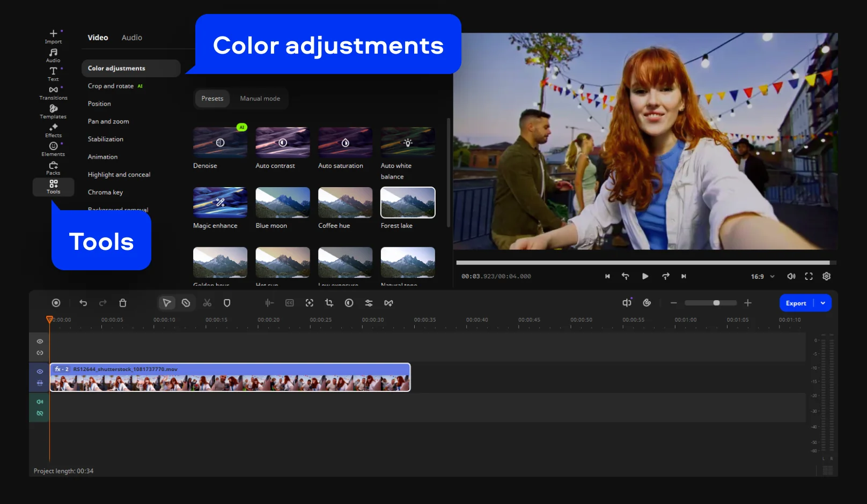867x504 pixels.
Task: Toggle link on the audio track
Action: 40,413
